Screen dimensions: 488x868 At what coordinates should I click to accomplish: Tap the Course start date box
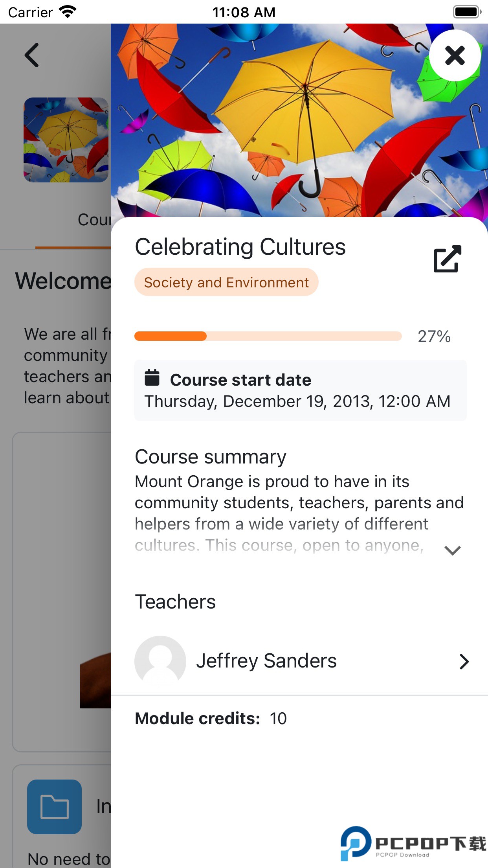click(300, 390)
